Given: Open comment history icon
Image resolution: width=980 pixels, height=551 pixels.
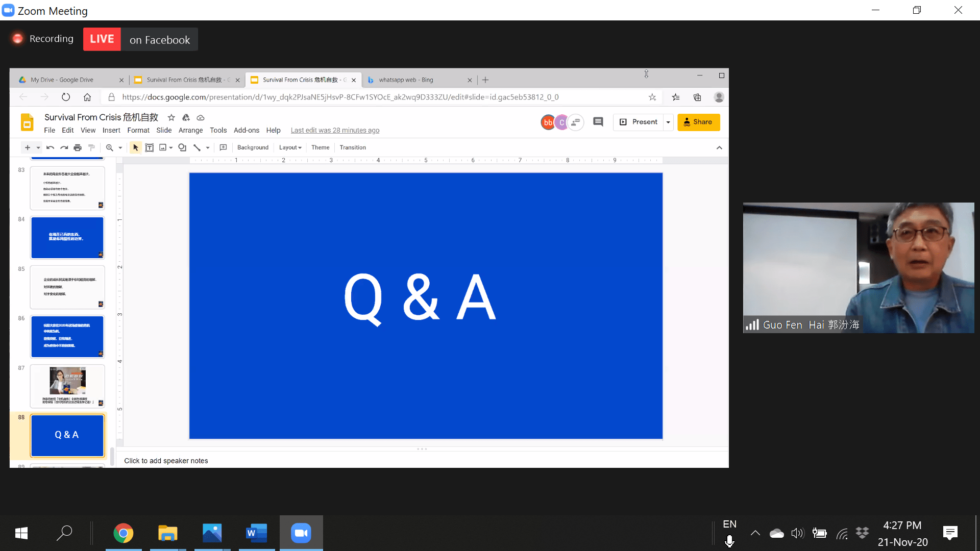Looking at the screenshot, I should (598, 122).
